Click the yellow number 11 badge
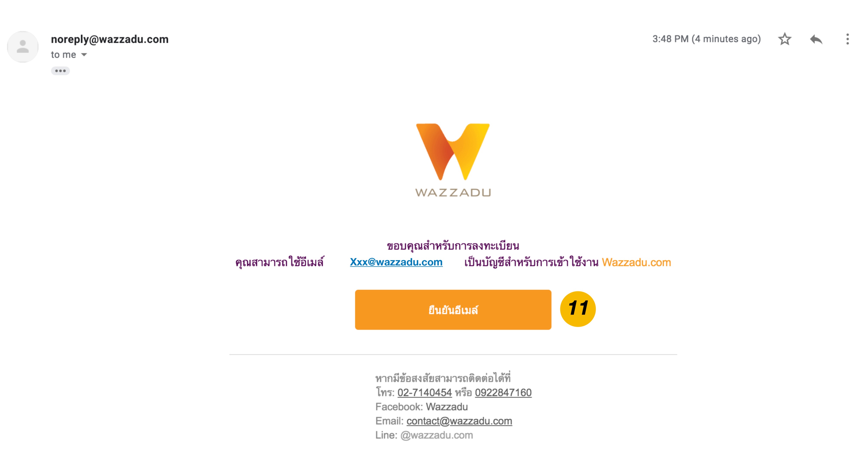Screen dimensions: 868x456 (x=577, y=309)
